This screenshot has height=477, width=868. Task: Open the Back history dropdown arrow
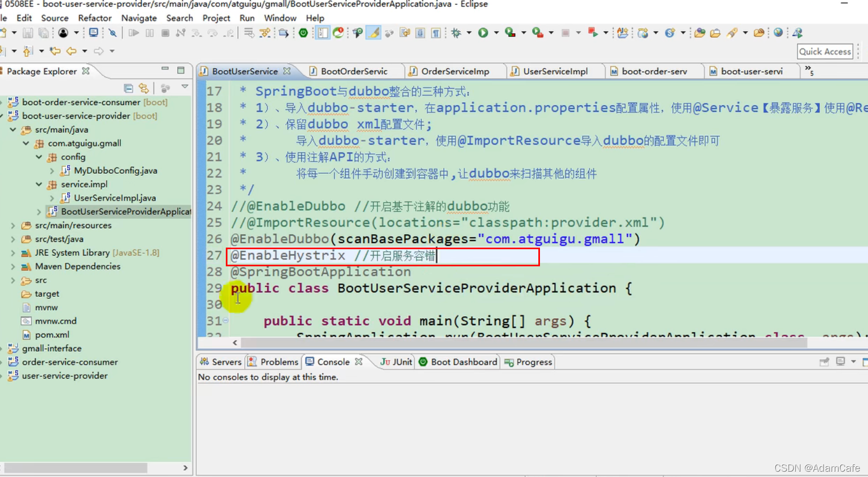(x=85, y=51)
